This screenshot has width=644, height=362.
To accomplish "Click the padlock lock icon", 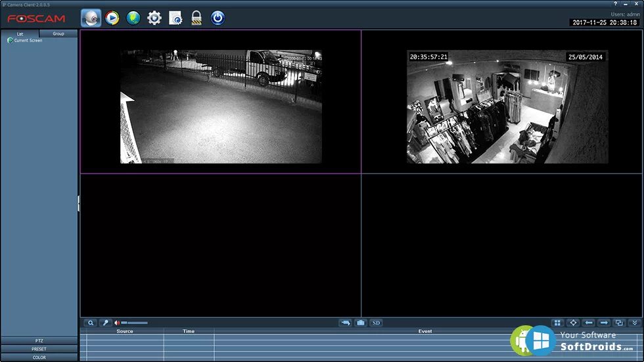I will point(196,18).
